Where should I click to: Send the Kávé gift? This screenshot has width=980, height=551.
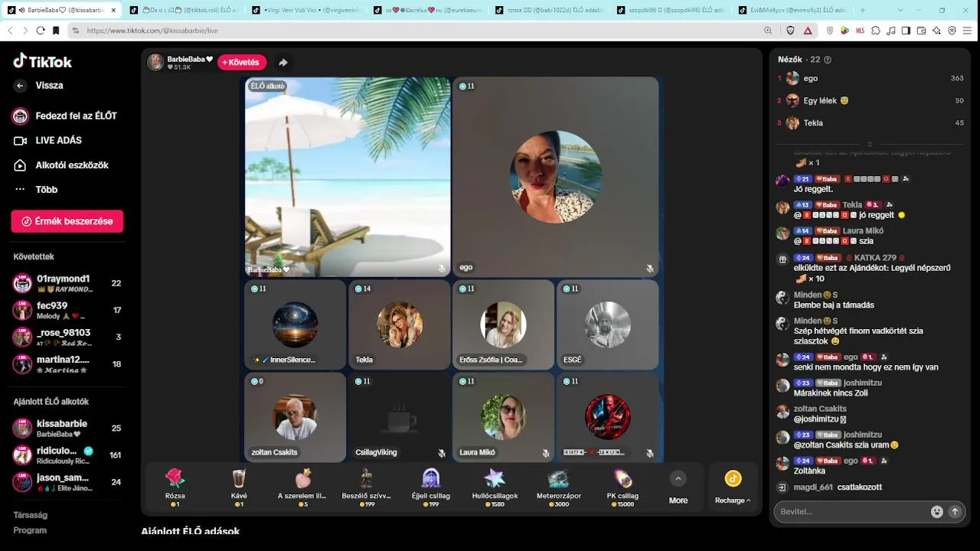click(x=239, y=487)
